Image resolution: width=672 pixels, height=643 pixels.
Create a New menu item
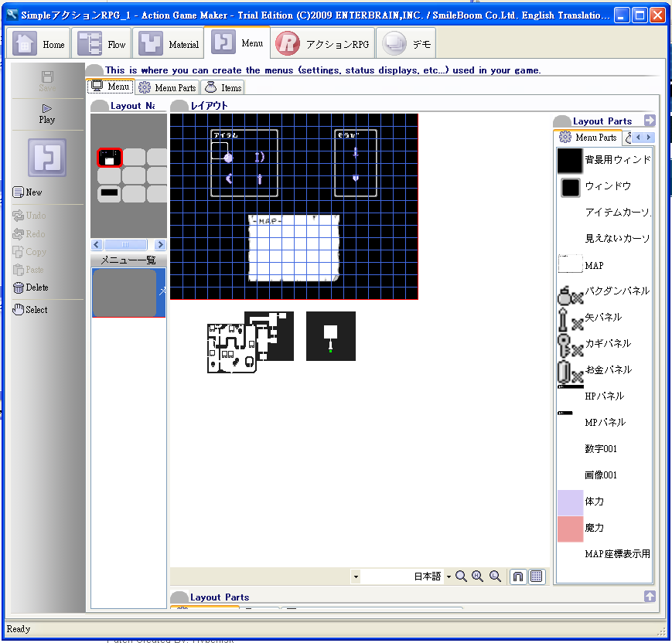tap(27, 192)
